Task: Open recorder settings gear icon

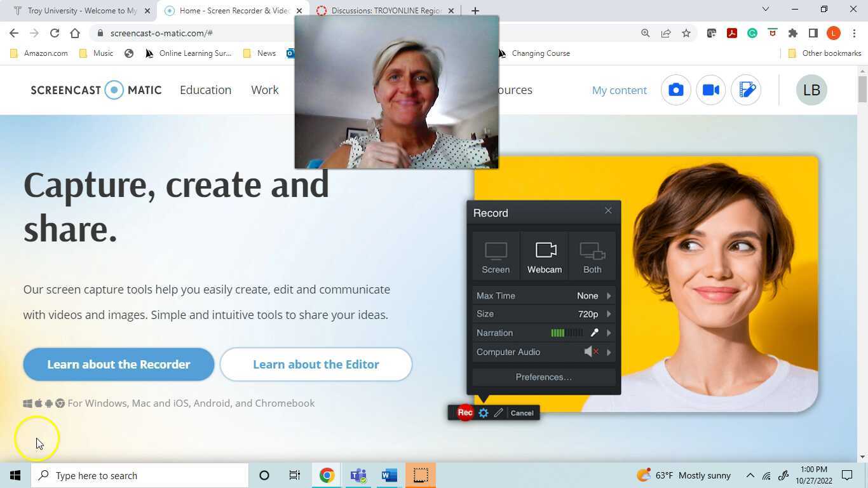Action: coord(483,413)
